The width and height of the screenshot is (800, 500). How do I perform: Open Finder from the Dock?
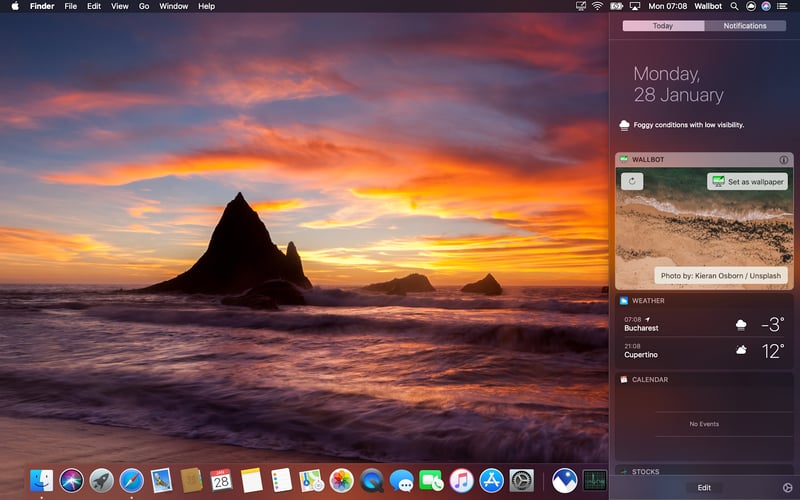(41, 481)
